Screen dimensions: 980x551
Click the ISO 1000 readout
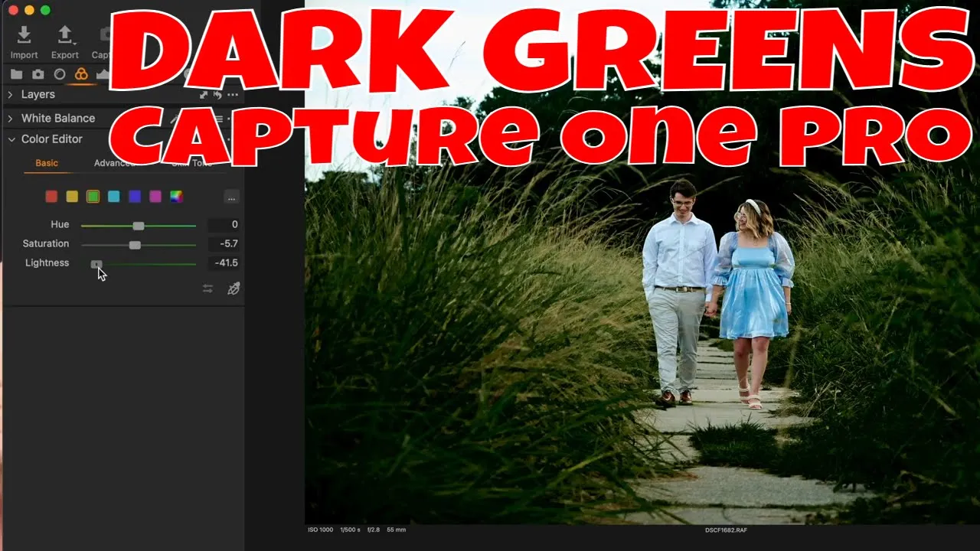tap(321, 530)
